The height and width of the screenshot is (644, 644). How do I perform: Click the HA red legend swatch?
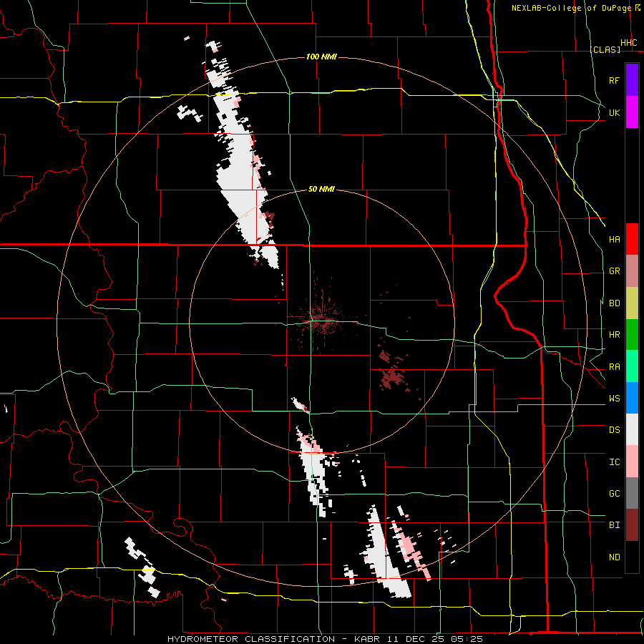[x=632, y=239]
